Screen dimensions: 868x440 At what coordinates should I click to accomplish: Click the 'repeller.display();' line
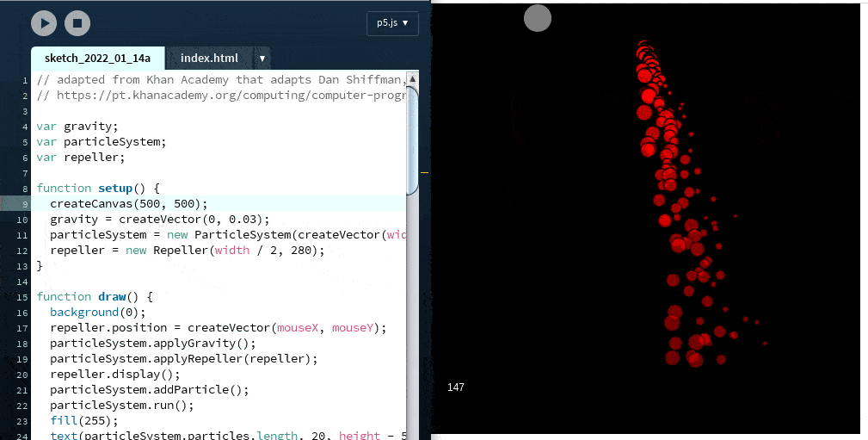tap(115, 374)
